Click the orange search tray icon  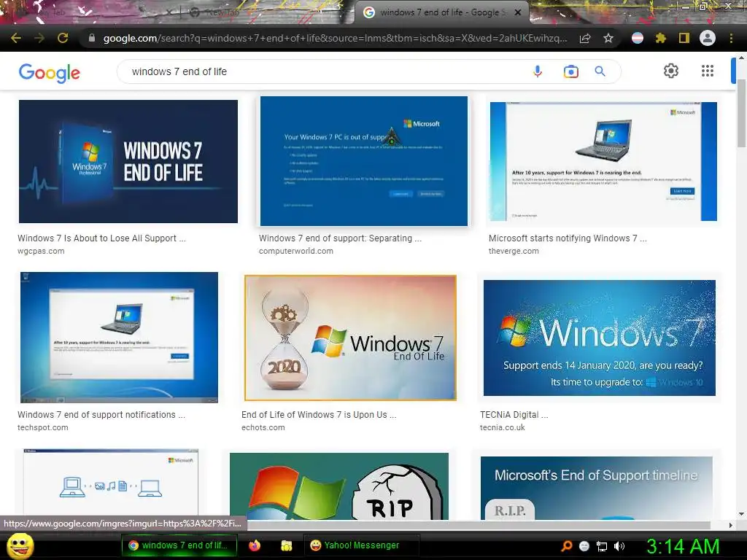566,545
